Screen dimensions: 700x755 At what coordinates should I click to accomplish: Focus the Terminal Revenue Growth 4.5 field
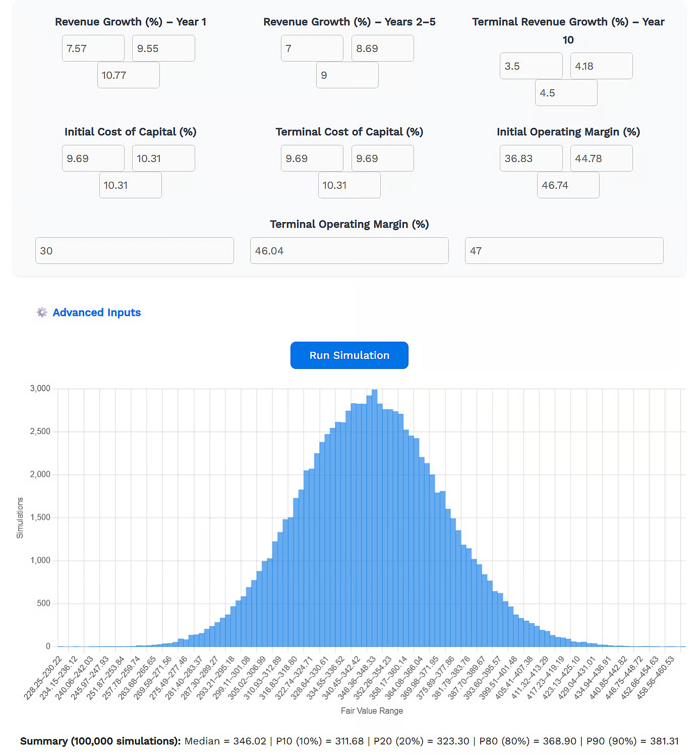(566, 93)
